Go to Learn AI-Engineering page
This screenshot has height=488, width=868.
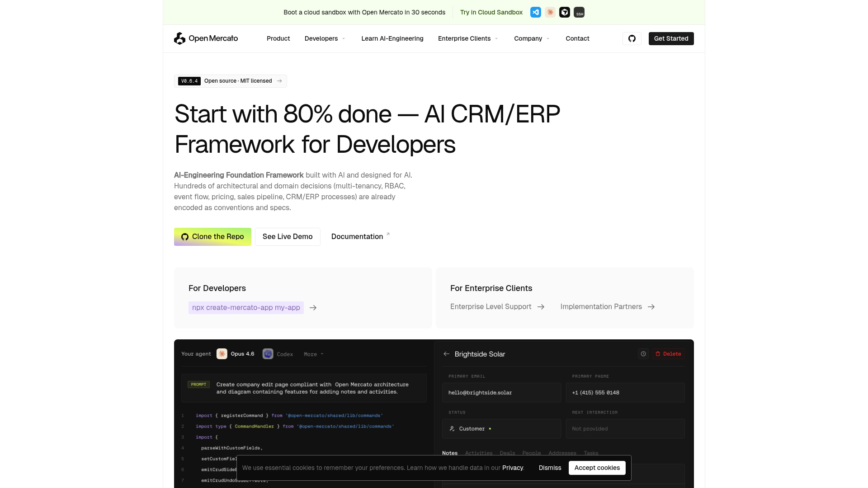click(x=392, y=38)
